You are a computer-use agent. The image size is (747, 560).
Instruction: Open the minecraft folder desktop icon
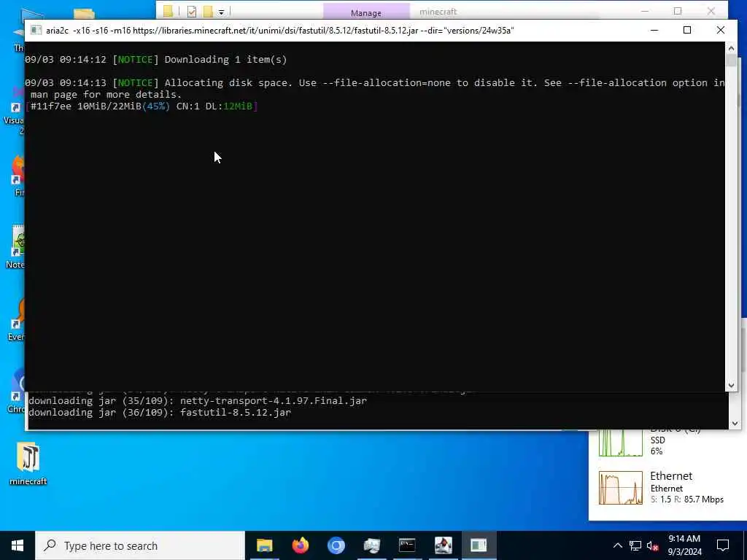click(28, 463)
